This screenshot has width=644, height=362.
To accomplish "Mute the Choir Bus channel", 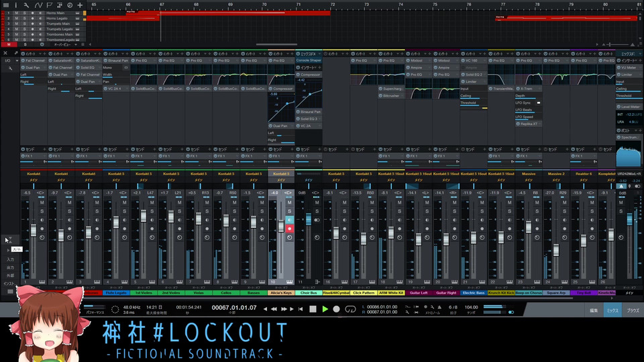I will click(317, 202).
